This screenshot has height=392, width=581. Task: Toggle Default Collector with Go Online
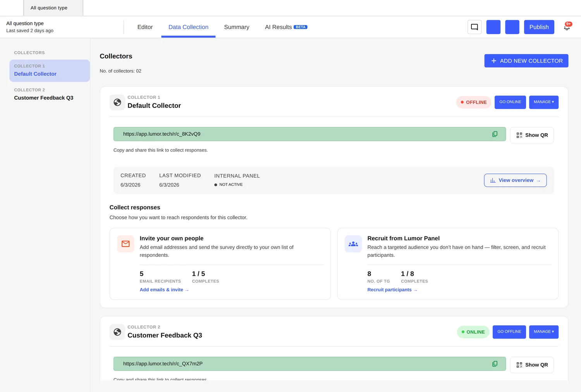pyautogui.click(x=510, y=102)
